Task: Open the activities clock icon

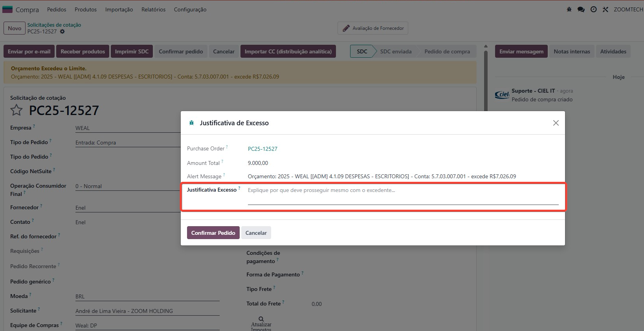Action: click(593, 9)
